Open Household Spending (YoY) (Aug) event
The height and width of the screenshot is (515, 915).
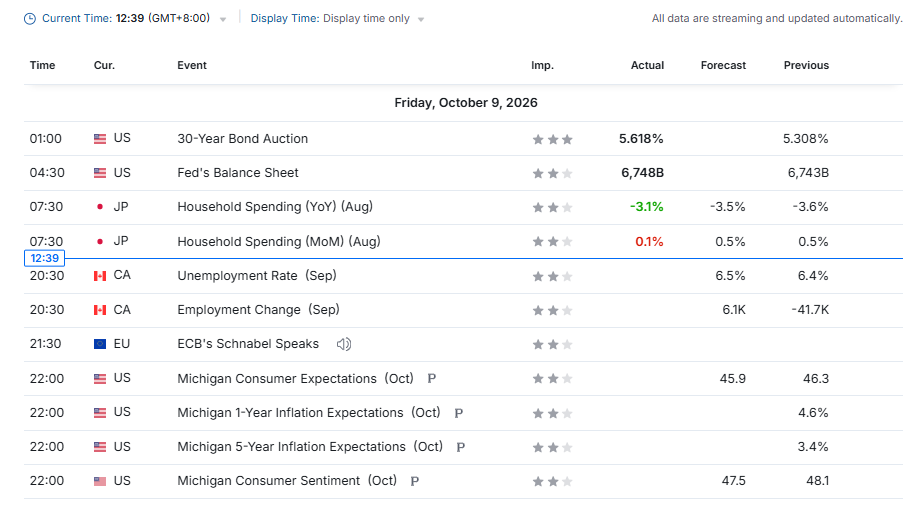coord(275,206)
